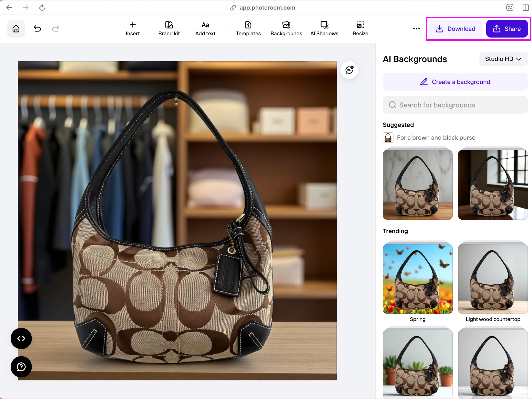Switch to the Backgrounds tab
This screenshot has width=532, height=399.
(x=286, y=29)
